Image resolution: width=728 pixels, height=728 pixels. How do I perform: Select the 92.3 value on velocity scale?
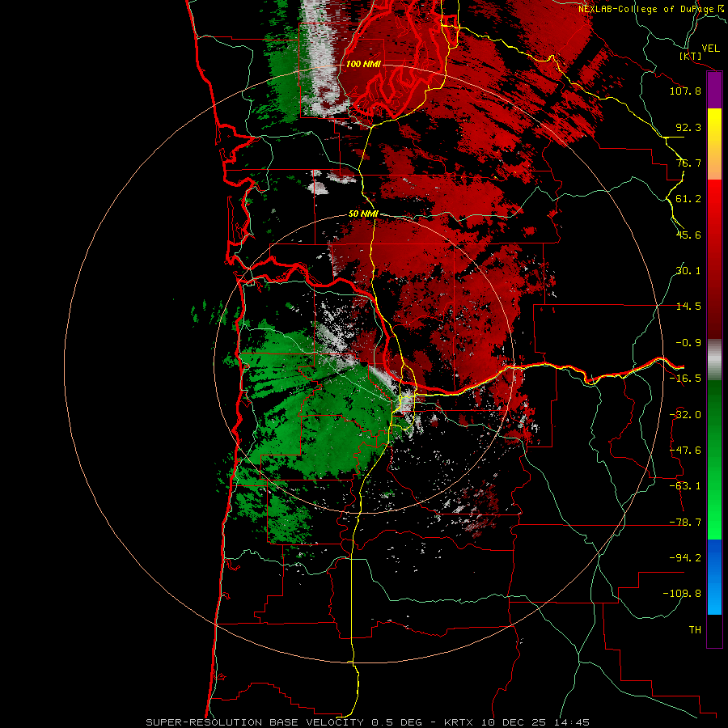688,127
